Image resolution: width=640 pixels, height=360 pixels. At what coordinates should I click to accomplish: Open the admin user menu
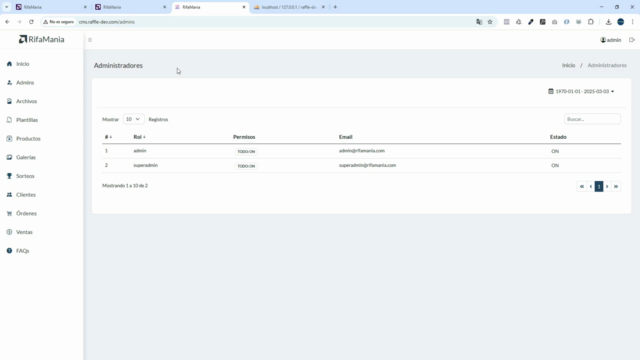coord(611,40)
